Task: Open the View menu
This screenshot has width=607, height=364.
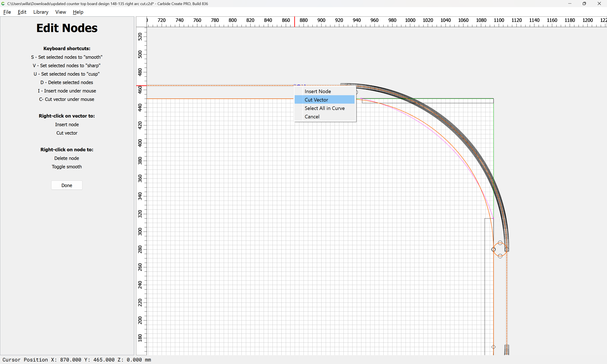Action: (x=60, y=12)
